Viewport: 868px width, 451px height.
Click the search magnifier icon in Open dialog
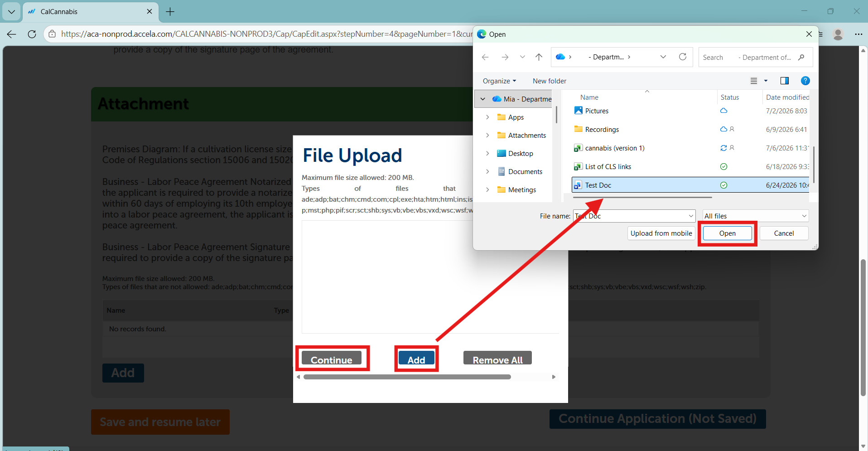[801, 57]
